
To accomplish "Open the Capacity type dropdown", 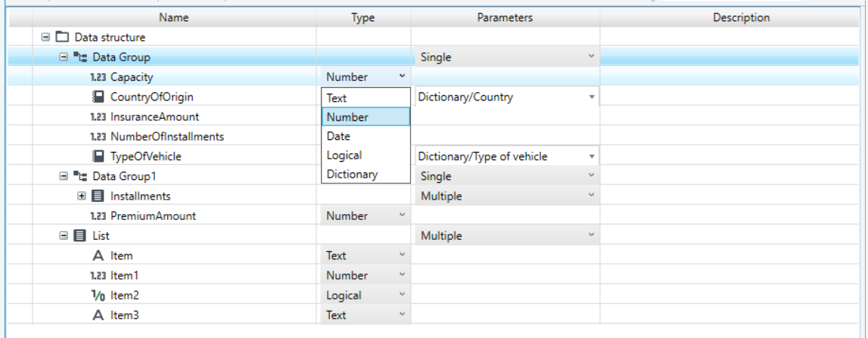I will 366,77.
